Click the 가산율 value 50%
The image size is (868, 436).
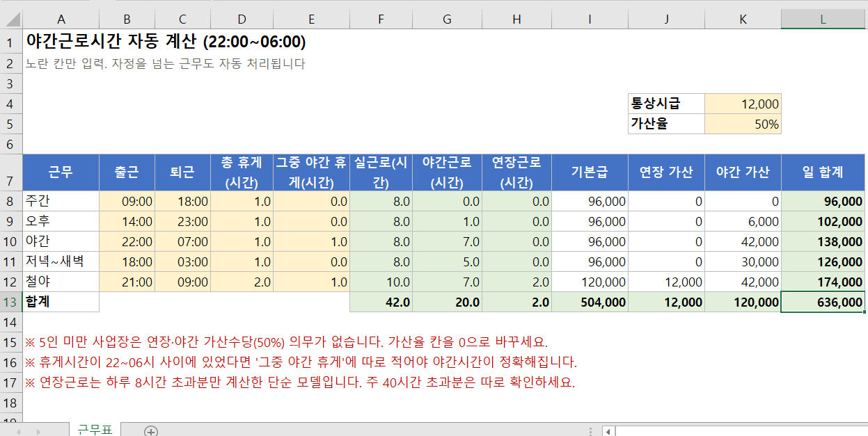coord(743,124)
